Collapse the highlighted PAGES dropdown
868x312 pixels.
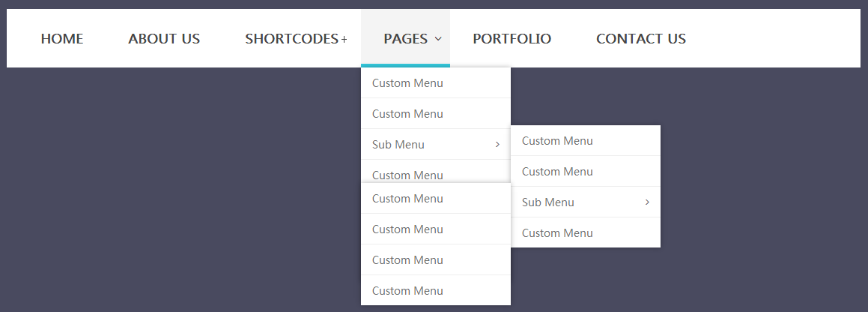pos(405,39)
